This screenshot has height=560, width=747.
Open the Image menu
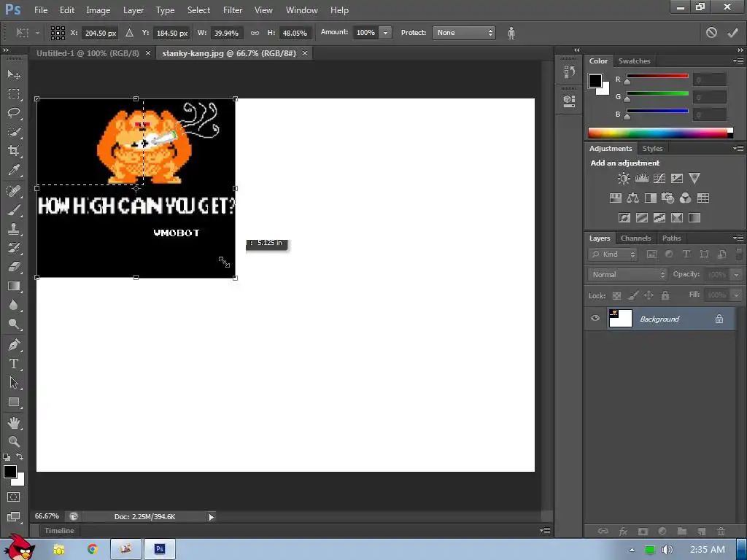(x=98, y=10)
